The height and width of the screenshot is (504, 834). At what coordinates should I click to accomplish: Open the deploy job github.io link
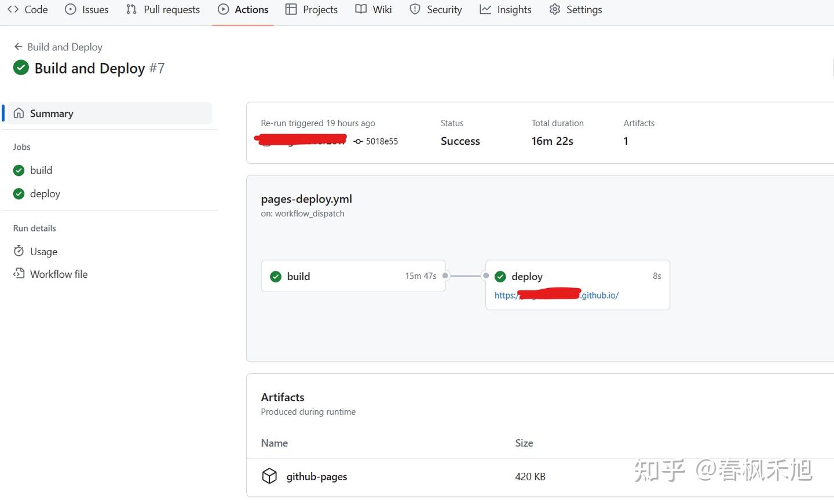[556, 295]
